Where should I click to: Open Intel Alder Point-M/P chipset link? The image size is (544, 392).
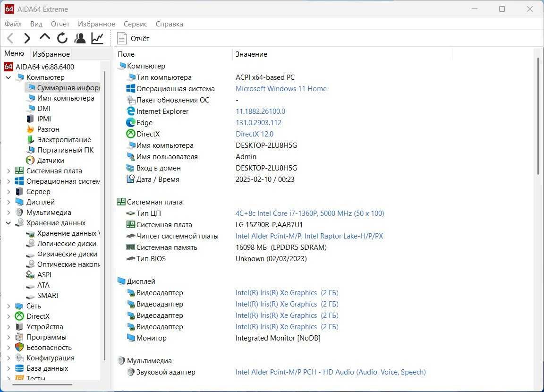click(x=309, y=236)
